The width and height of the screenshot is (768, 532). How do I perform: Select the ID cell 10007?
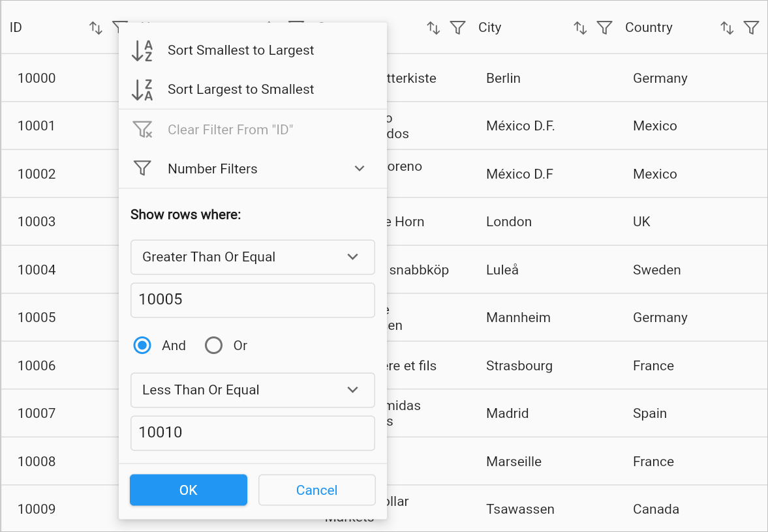pos(37,413)
